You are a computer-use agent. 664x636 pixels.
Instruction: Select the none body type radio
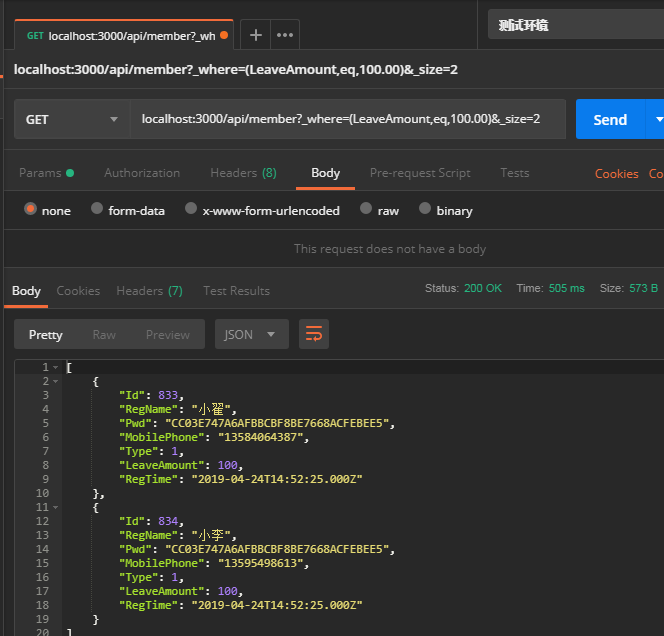point(31,210)
